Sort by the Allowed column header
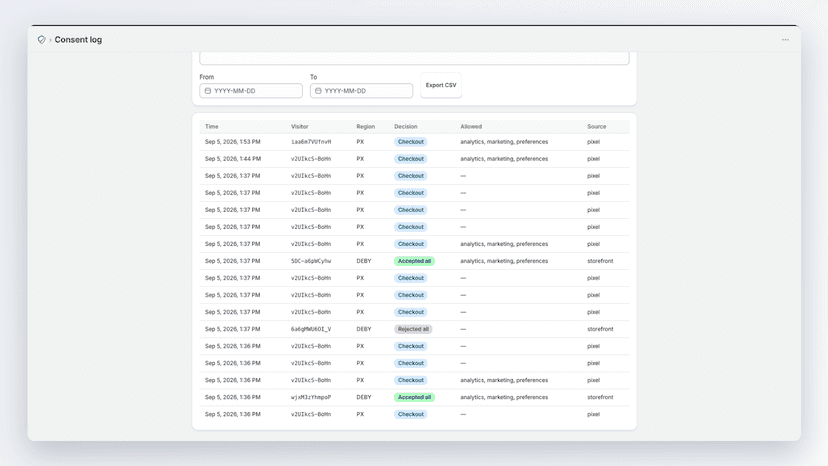The height and width of the screenshot is (466, 828). click(471, 127)
